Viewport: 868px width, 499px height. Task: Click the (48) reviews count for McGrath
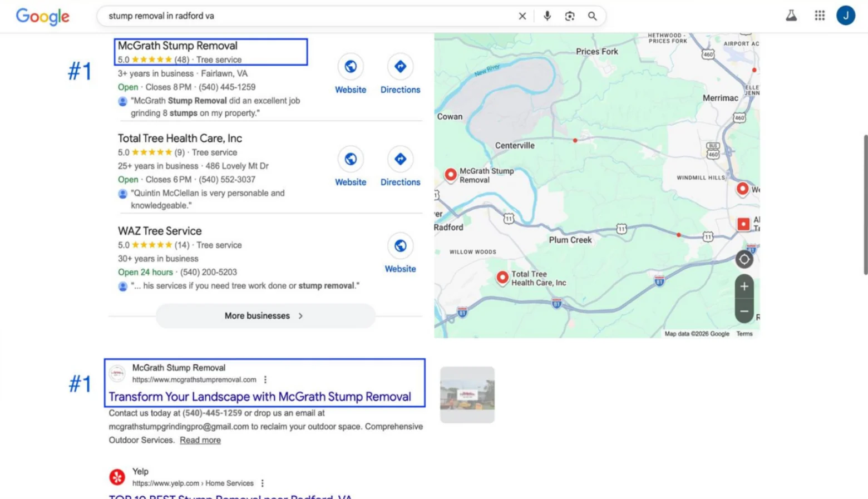coord(182,60)
